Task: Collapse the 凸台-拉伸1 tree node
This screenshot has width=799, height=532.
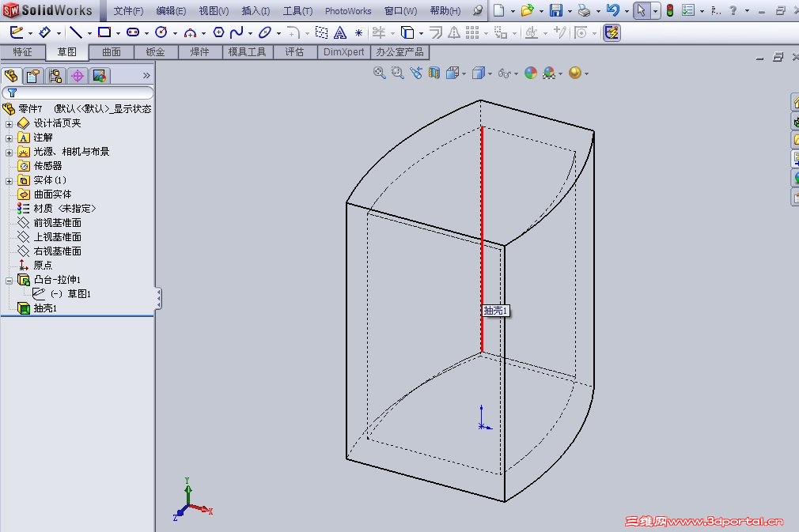Action: click(9, 281)
